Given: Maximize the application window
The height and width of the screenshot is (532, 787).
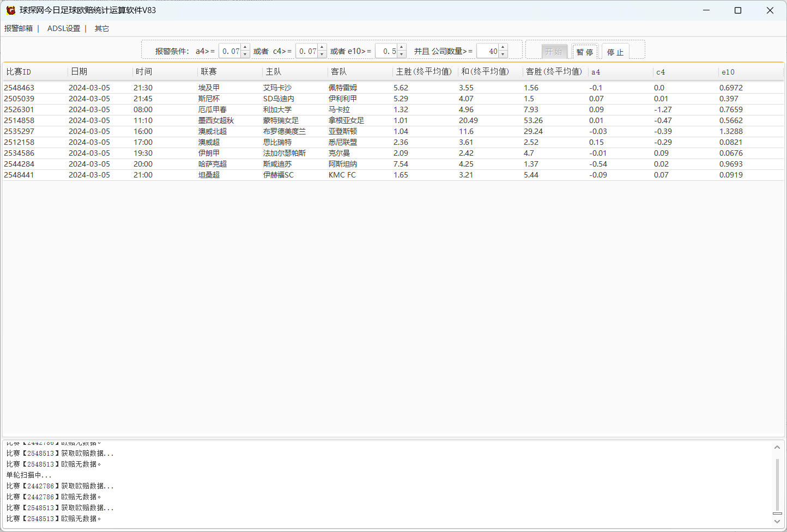Looking at the screenshot, I should coord(738,10).
